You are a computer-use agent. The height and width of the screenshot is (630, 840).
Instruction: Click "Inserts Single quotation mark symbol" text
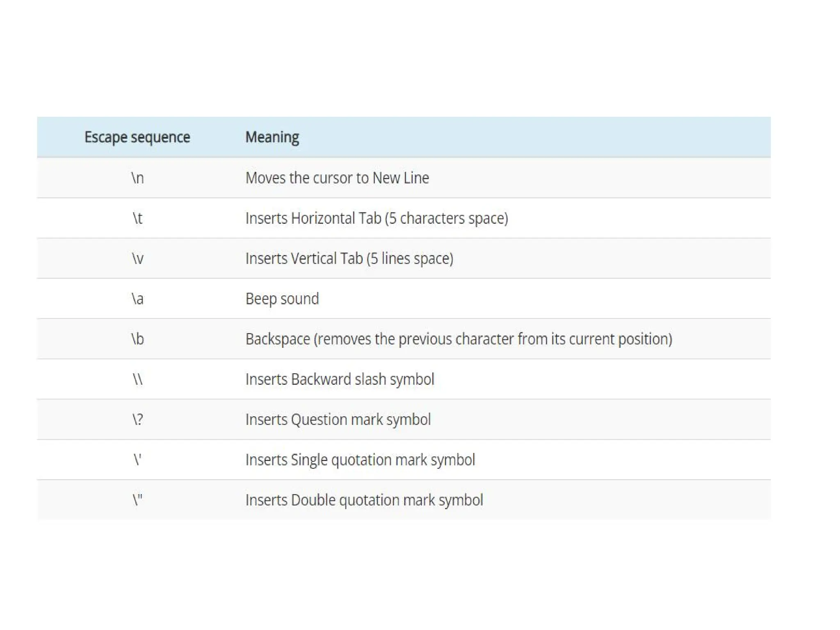click(360, 459)
